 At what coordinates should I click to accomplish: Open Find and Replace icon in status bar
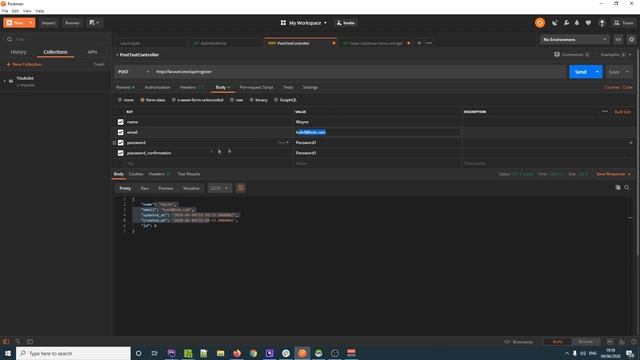[x=18, y=341]
